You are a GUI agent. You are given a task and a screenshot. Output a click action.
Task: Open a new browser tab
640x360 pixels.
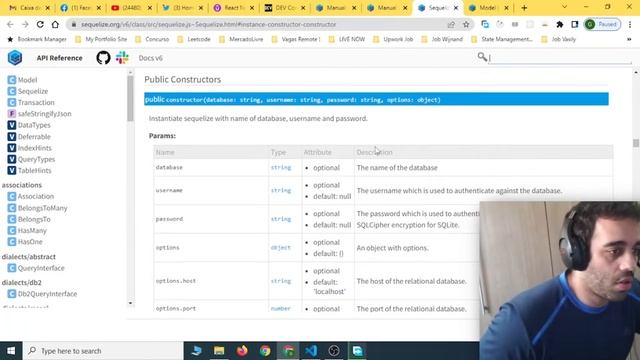click(524, 8)
